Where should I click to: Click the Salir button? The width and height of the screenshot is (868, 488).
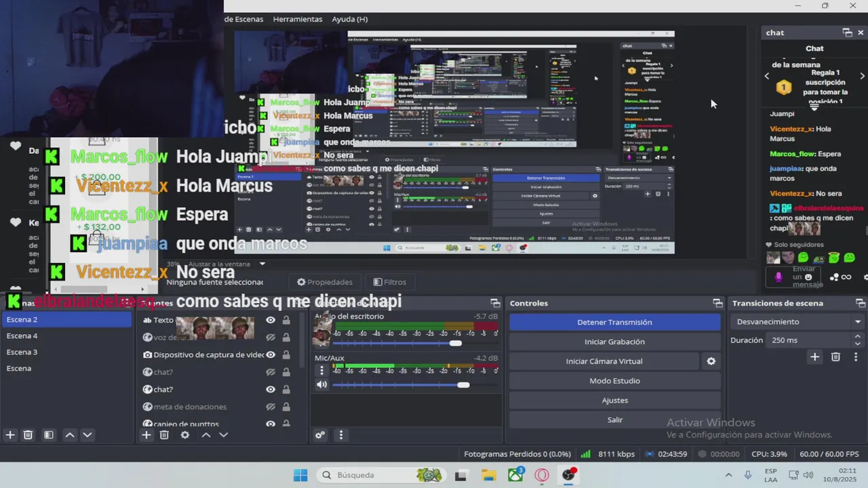click(x=614, y=420)
